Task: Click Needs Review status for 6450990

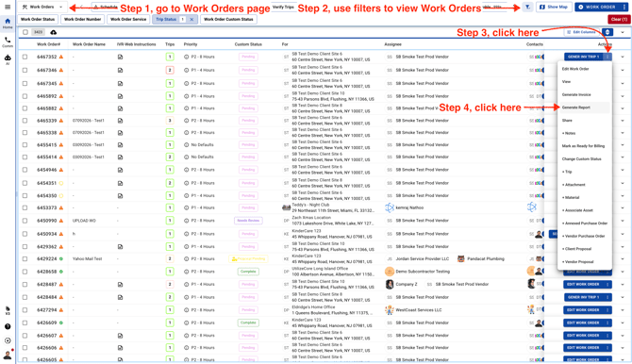Action: coord(248,221)
